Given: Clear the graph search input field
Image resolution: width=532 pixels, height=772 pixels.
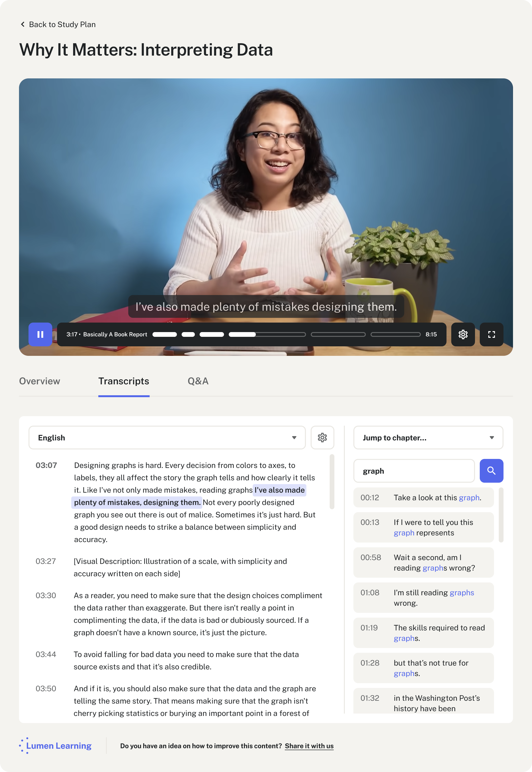Looking at the screenshot, I should pos(415,471).
